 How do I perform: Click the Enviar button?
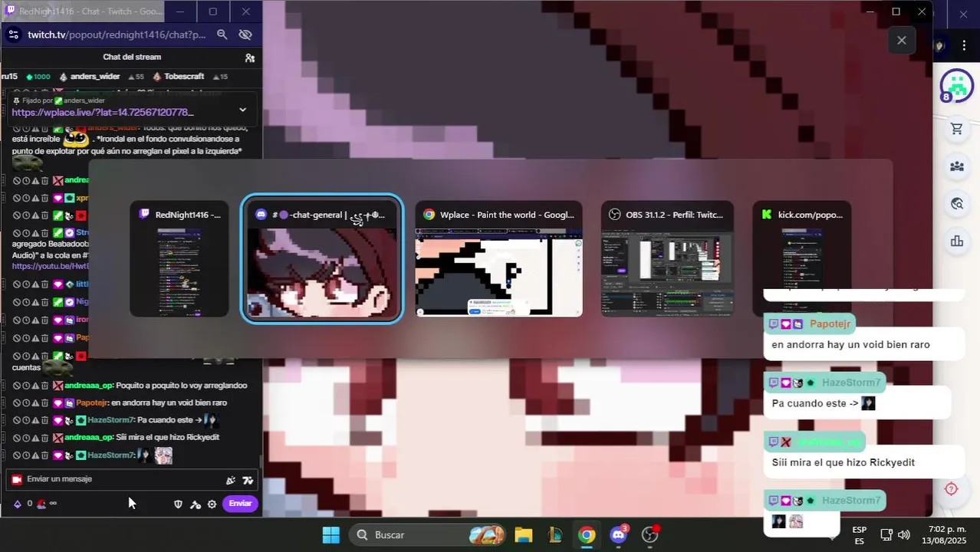[x=240, y=504]
